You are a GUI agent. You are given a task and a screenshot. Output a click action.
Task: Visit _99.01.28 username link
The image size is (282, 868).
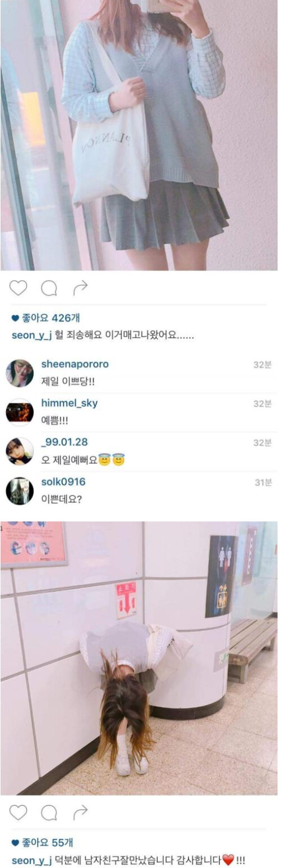click(x=65, y=442)
